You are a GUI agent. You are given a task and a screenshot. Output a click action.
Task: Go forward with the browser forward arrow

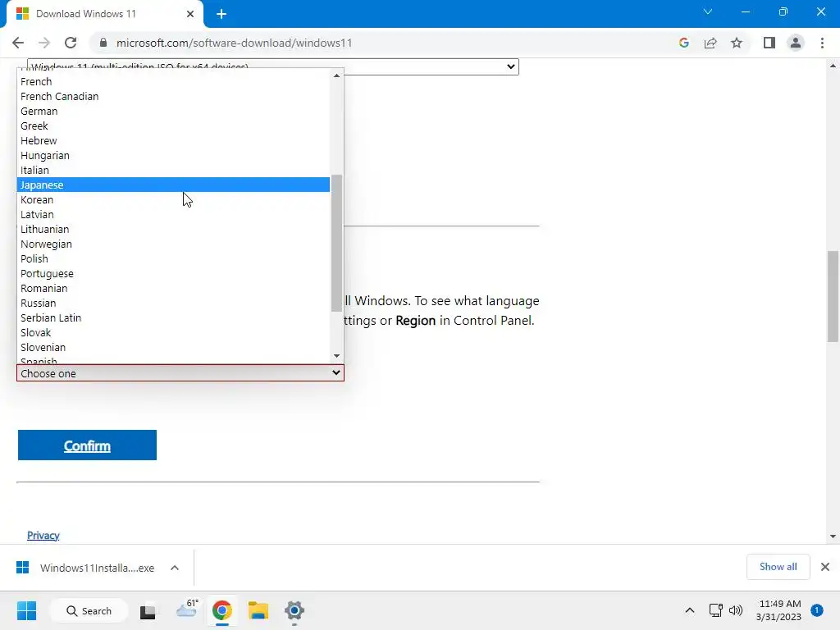44,43
